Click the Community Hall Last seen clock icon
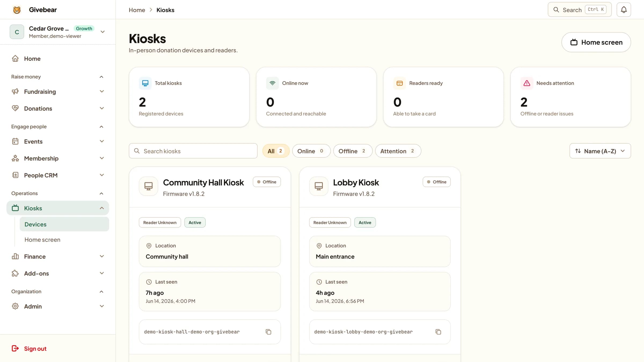644x362 pixels. coord(149,282)
